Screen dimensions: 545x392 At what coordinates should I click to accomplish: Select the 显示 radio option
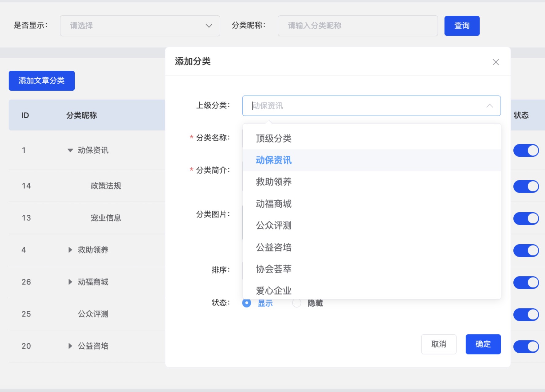246,303
